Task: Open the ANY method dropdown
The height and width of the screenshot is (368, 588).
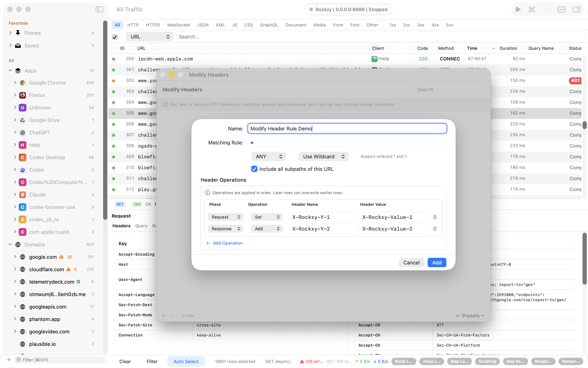Action: pyautogui.click(x=268, y=157)
